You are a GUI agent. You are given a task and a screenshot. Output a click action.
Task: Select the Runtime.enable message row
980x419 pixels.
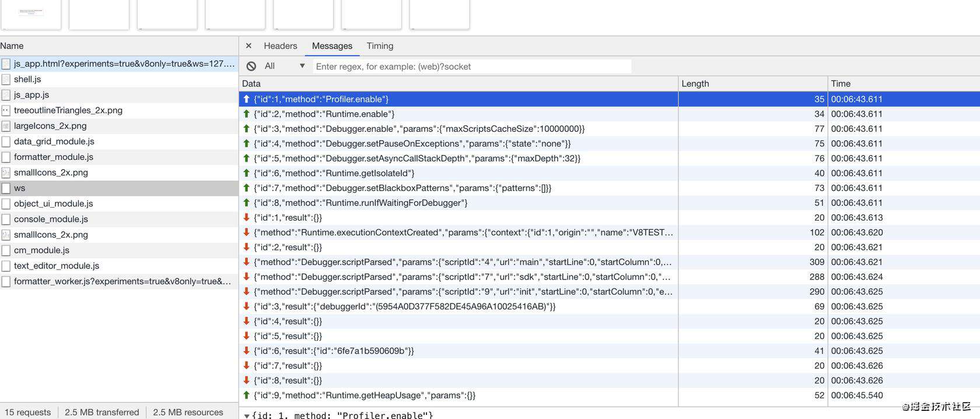tap(610, 114)
